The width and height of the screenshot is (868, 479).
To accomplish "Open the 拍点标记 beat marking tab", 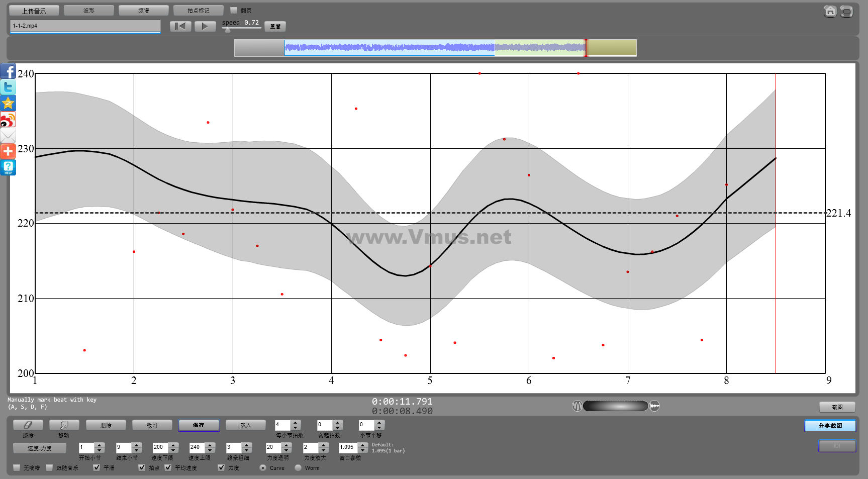I will (x=199, y=11).
